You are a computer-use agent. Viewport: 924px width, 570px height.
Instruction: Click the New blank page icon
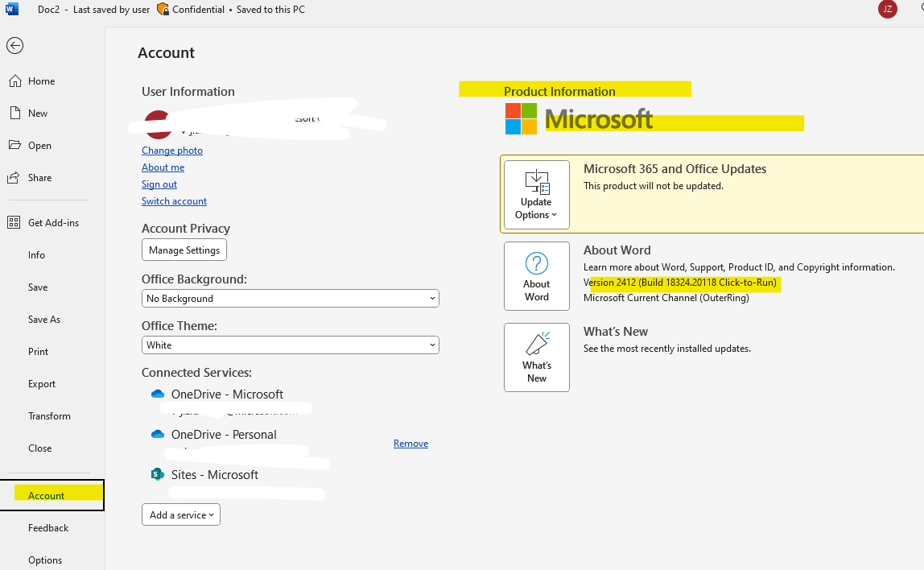point(14,114)
